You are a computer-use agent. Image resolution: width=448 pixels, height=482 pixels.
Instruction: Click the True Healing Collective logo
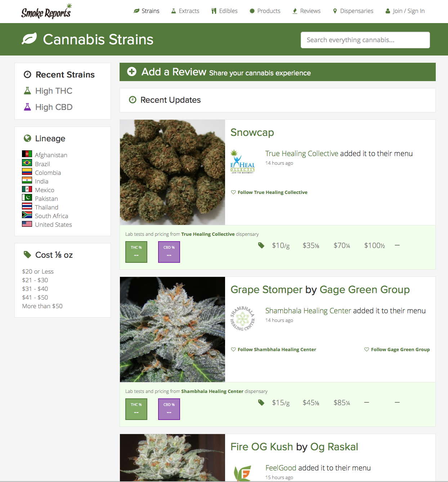[243, 162]
